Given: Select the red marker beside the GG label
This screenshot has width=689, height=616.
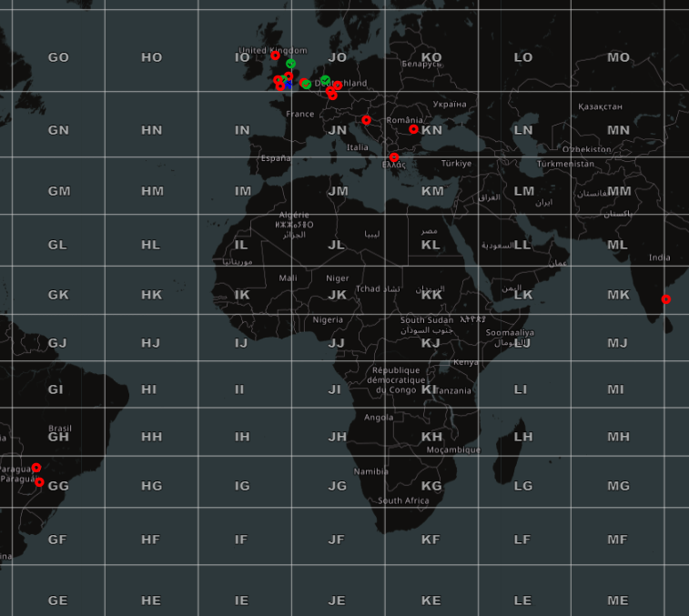Looking at the screenshot, I should click(x=39, y=482).
